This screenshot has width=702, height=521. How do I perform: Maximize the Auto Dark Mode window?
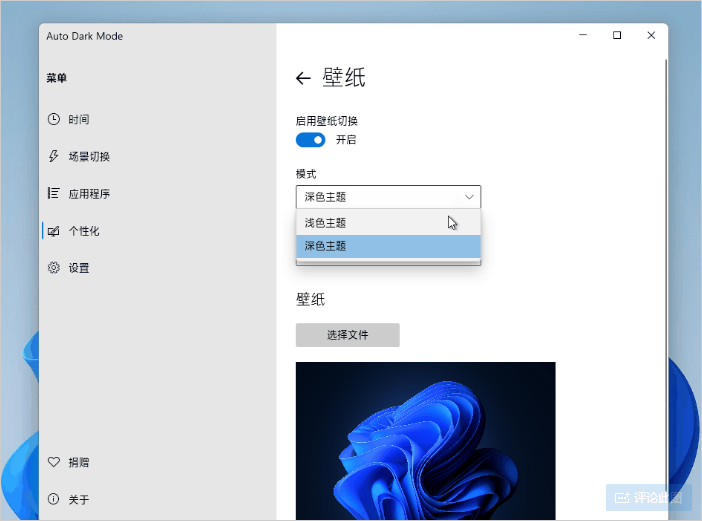tap(617, 35)
